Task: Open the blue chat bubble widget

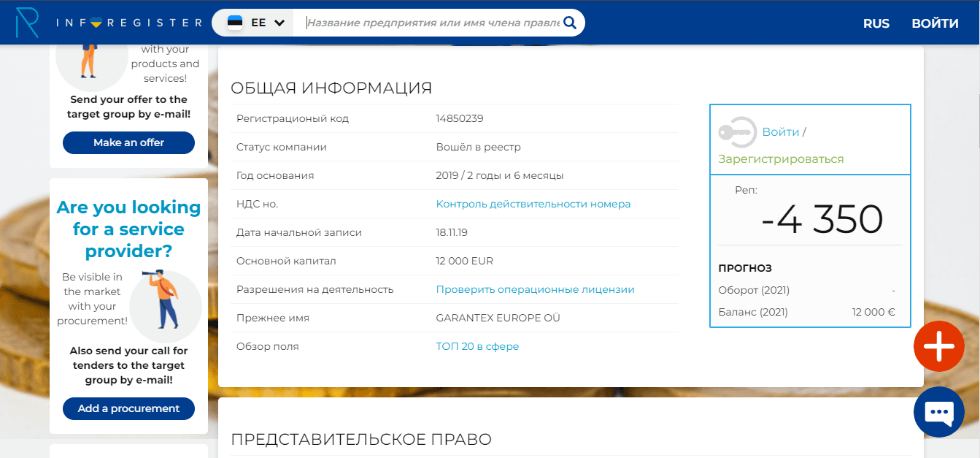Action: pos(938,412)
